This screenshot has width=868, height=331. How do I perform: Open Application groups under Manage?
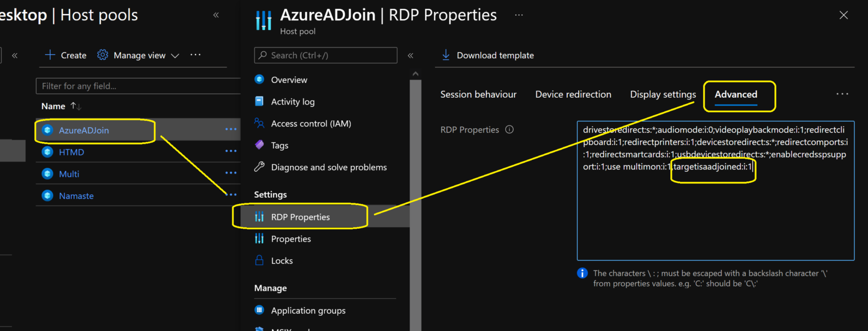click(308, 311)
